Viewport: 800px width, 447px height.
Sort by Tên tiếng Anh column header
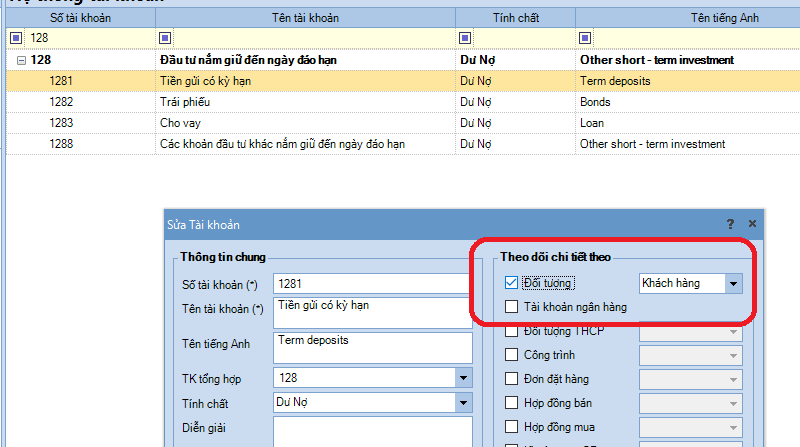pyautogui.click(x=688, y=18)
